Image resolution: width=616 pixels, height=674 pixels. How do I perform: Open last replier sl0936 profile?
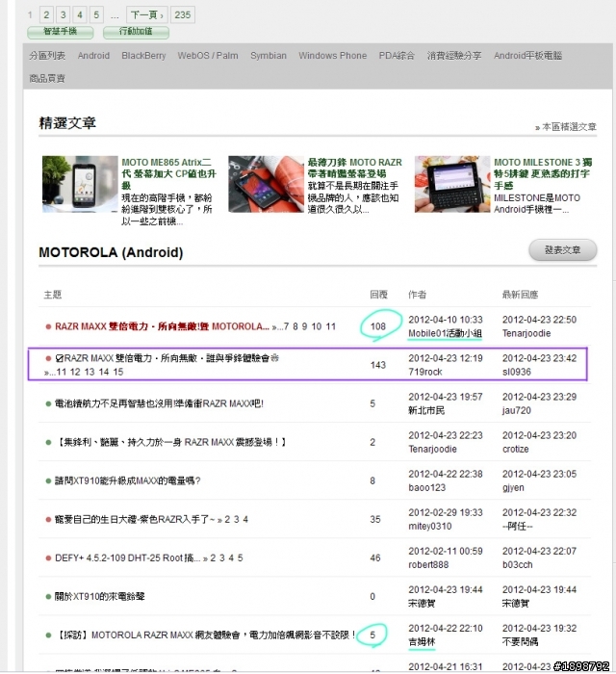[517, 373]
